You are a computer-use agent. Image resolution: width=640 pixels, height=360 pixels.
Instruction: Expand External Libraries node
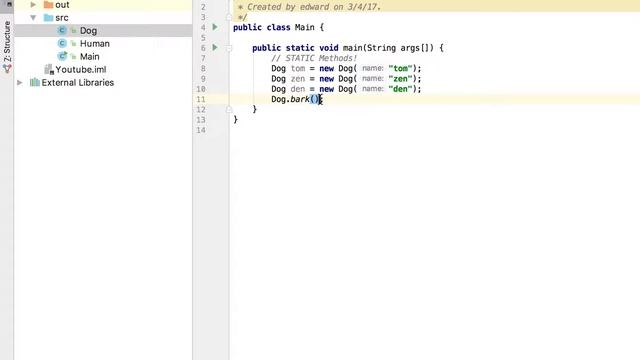click(20, 82)
